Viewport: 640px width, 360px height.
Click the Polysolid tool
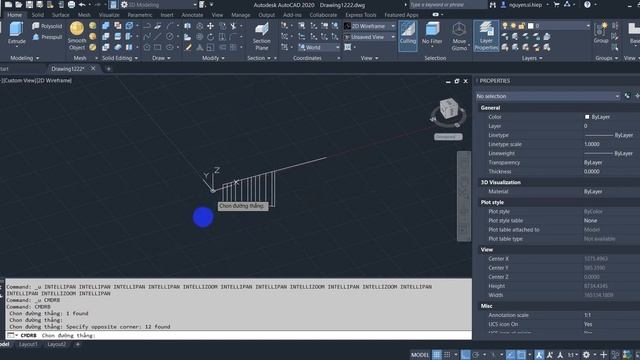47,26
